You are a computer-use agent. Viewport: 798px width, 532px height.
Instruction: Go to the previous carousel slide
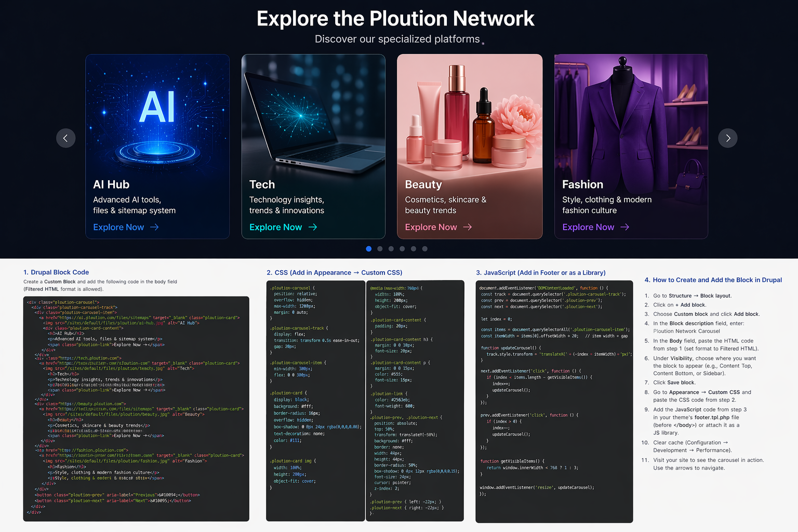click(65, 138)
